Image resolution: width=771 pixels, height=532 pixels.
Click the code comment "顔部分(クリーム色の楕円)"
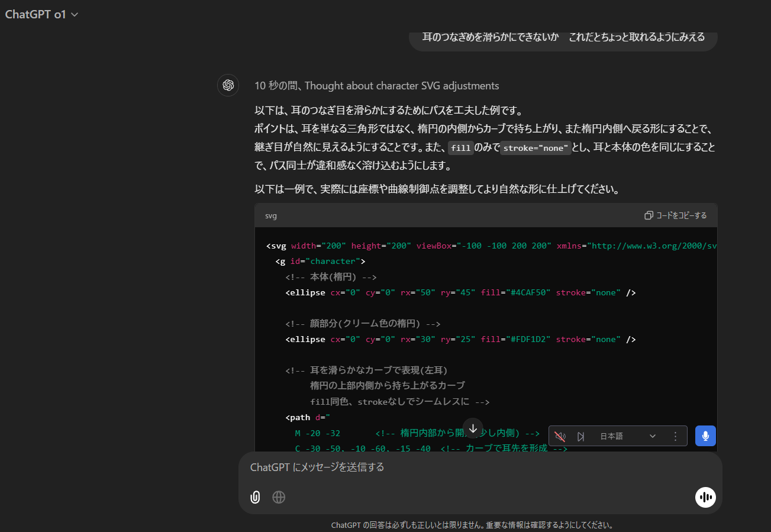point(363,324)
